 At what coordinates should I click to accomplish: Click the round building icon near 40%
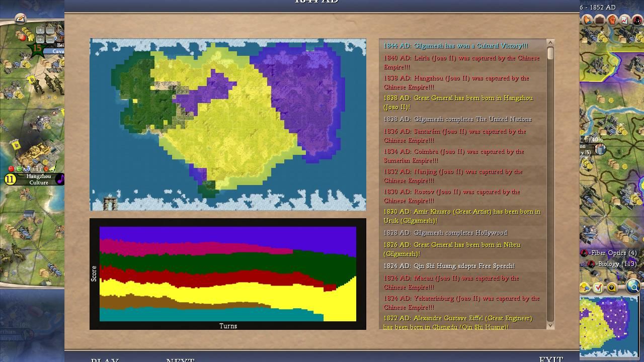pyautogui.click(x=600, y=149)
